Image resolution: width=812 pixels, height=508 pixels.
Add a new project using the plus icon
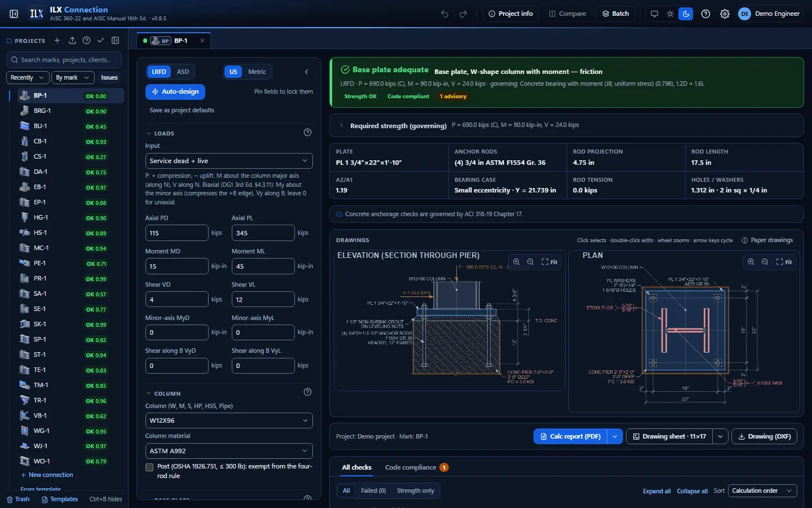[57, 41]
